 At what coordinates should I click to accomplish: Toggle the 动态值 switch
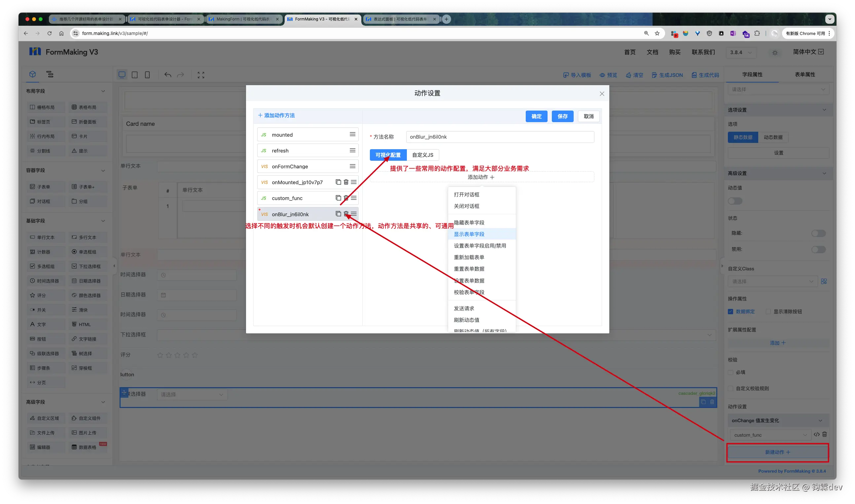pos(735,201)
